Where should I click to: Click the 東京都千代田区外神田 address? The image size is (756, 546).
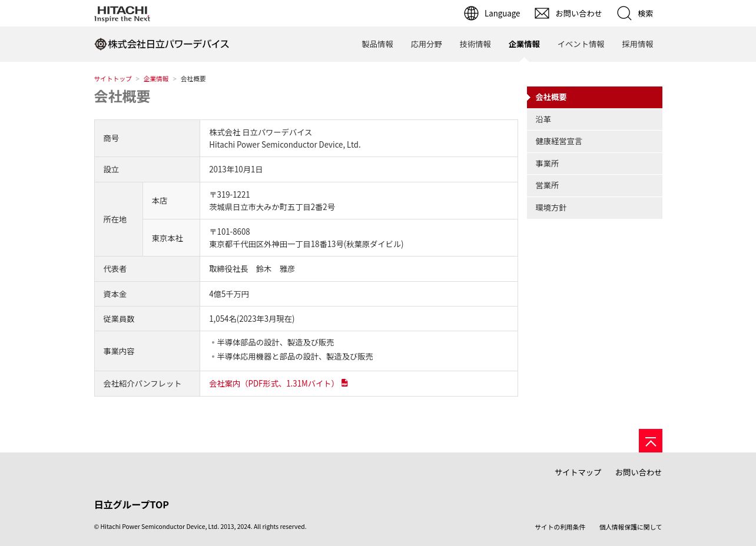tap(306, 244)
